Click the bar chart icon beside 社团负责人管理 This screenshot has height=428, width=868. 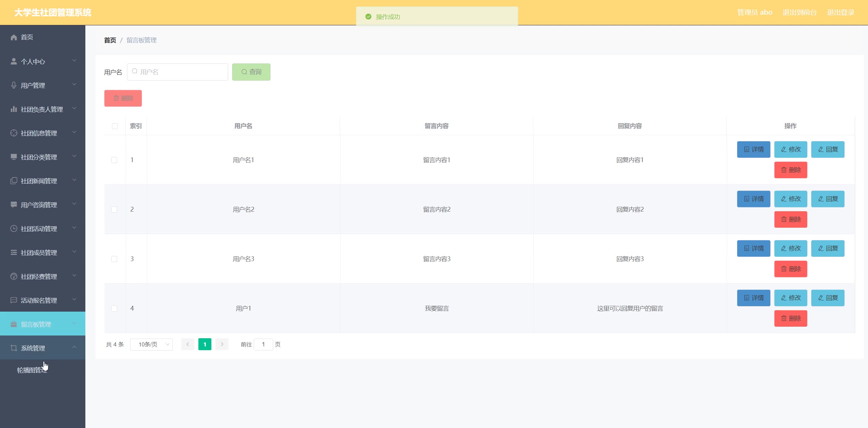click(x=14, y=109)
